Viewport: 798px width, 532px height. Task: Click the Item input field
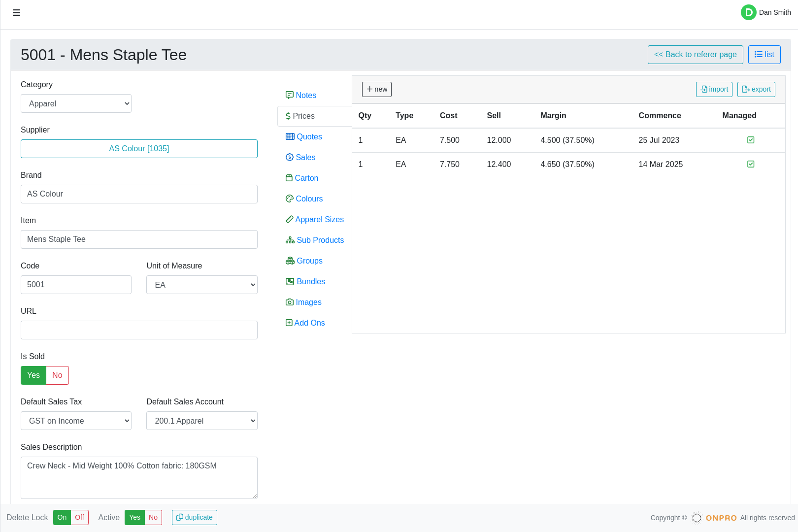tap(139, 239)
